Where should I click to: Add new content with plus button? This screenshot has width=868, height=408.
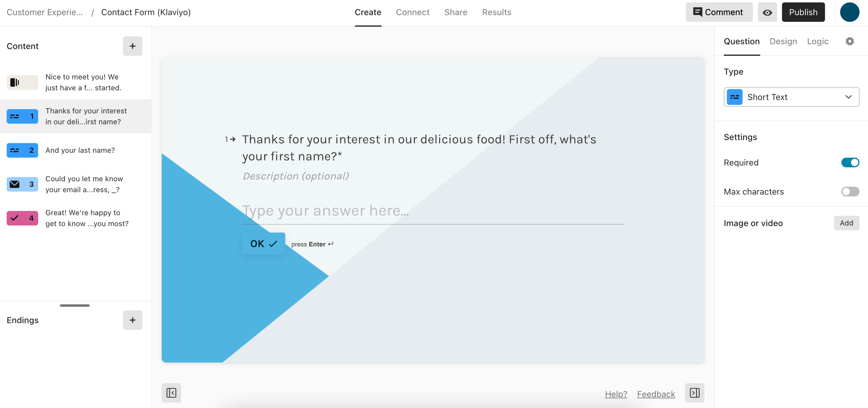132,46
